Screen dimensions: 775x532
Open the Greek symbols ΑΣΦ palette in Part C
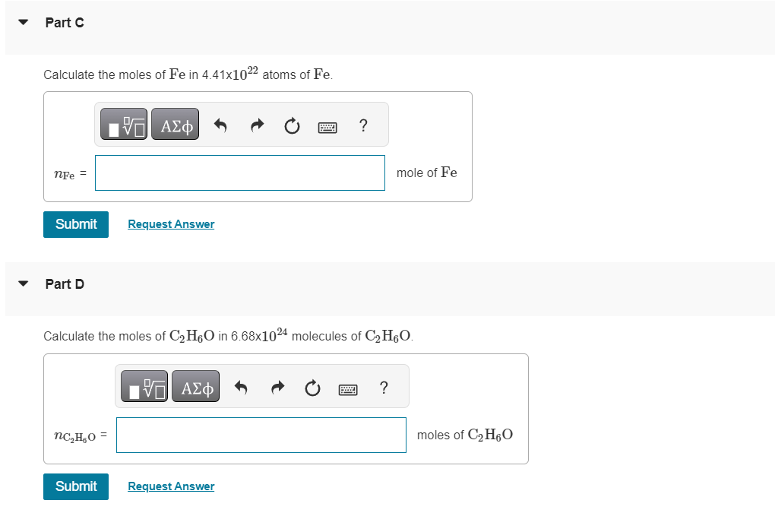click(x=175, y=124)
